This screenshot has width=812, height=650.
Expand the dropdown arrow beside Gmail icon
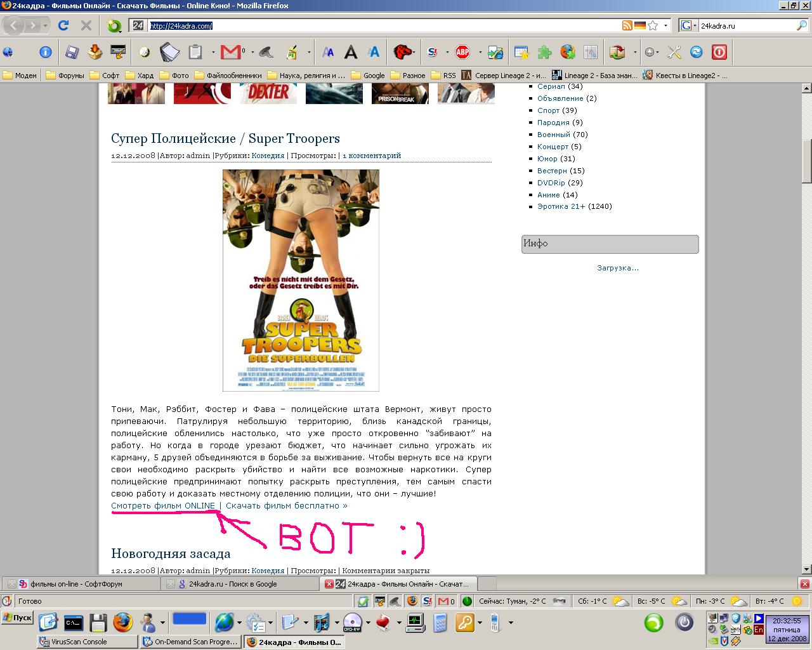(x=252, y=52)
